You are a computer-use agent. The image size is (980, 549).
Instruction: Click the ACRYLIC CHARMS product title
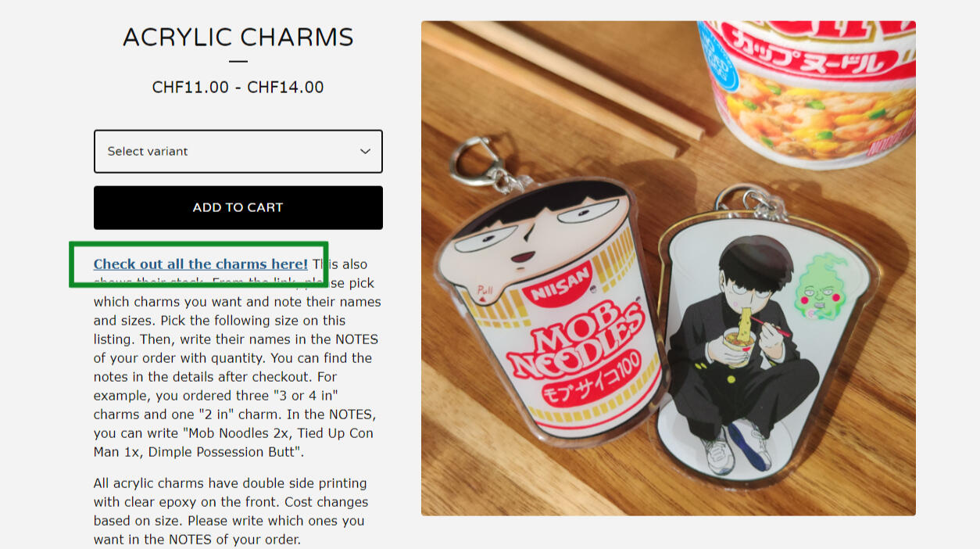click(x=238, y=37)
